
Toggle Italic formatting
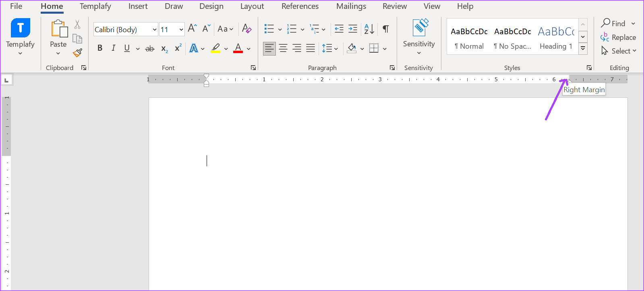114,48
